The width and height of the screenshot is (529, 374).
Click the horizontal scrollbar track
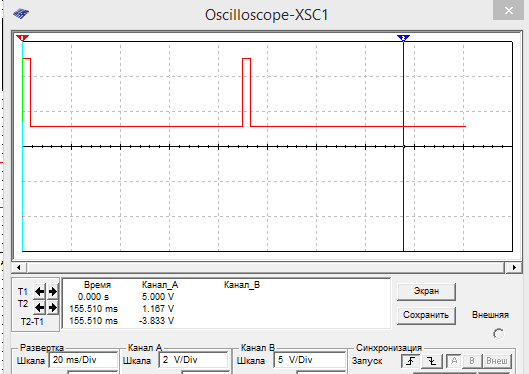pos(267,267)
